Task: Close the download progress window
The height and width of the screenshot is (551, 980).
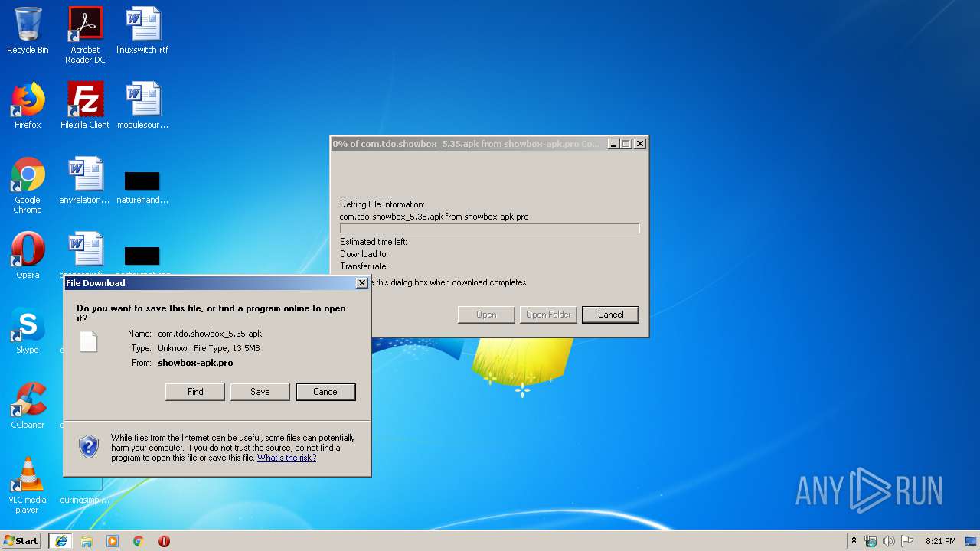Action: point(640,144)
